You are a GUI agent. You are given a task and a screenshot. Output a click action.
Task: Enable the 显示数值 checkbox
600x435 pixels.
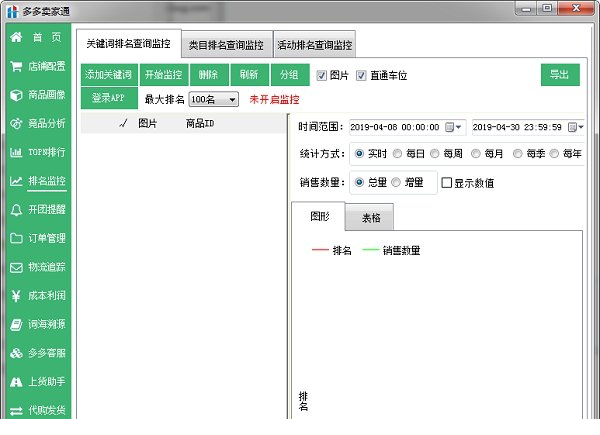[x=446, y=182]
